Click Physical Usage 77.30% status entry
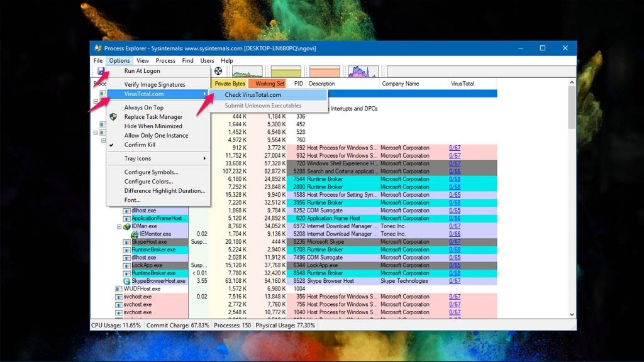 point(285,326)
